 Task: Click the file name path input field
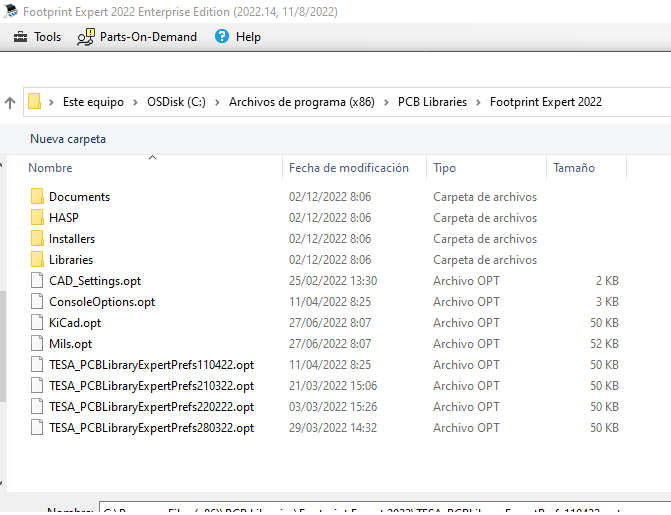(x=385, y=509)
